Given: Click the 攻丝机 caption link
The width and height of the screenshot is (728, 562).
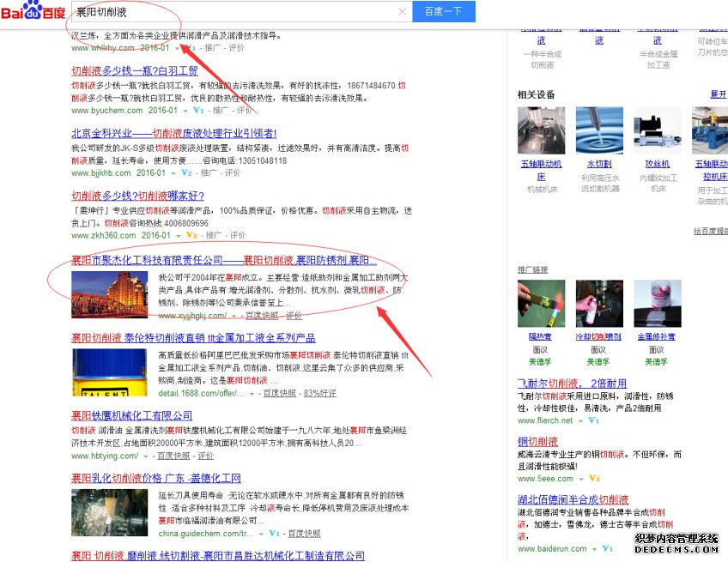Looking at the screenshot, I should pos(658,164).
